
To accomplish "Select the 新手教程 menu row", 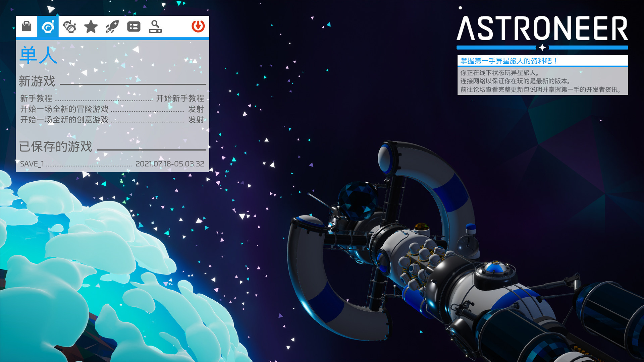I will point(36,98).
